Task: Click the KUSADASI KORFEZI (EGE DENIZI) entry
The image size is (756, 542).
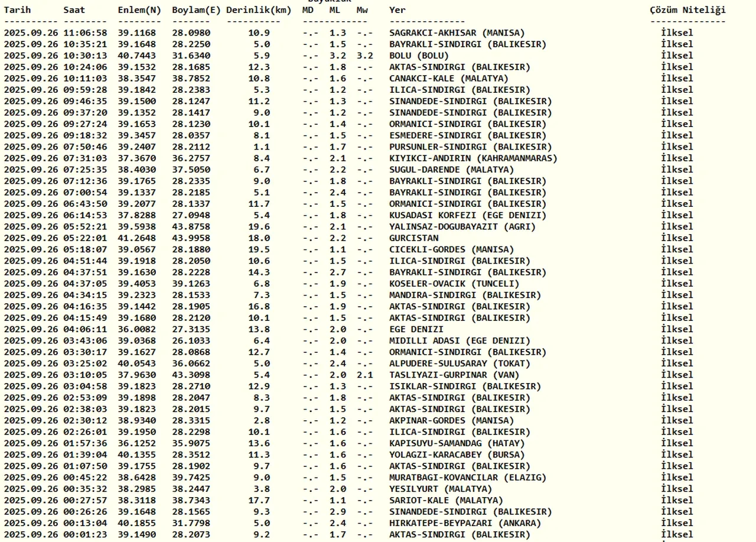Action: [x=467, y=216]
